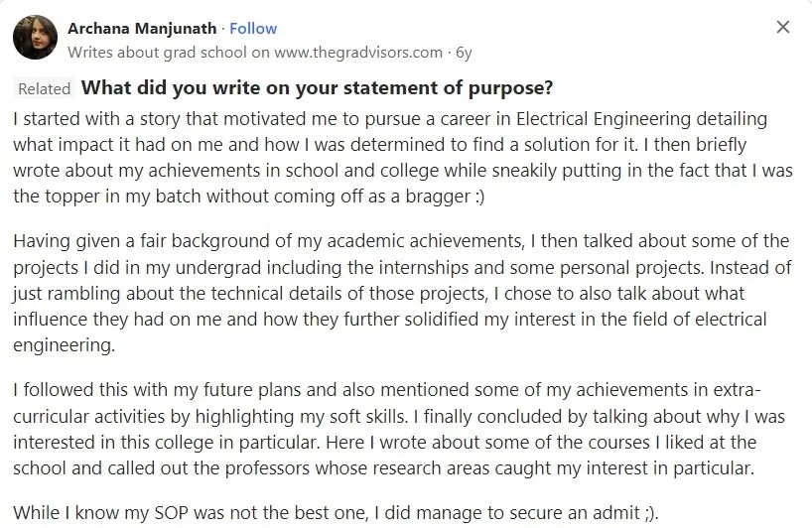Click the ';)' wink at the end of the answer
The width and height of the screenshot is (812, 528).
click(x=650, y=513)
